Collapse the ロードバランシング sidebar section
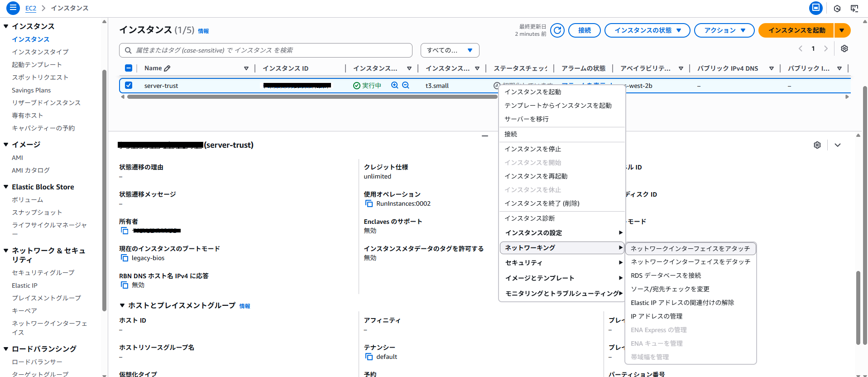Viewport: 868px width, 377px height. [x=6, y=349]
